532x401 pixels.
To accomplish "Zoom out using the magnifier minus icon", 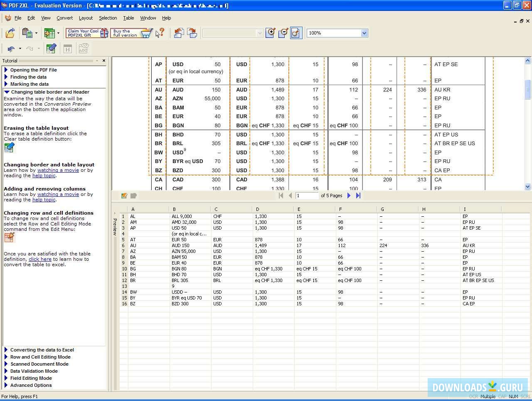I will 283,32.
